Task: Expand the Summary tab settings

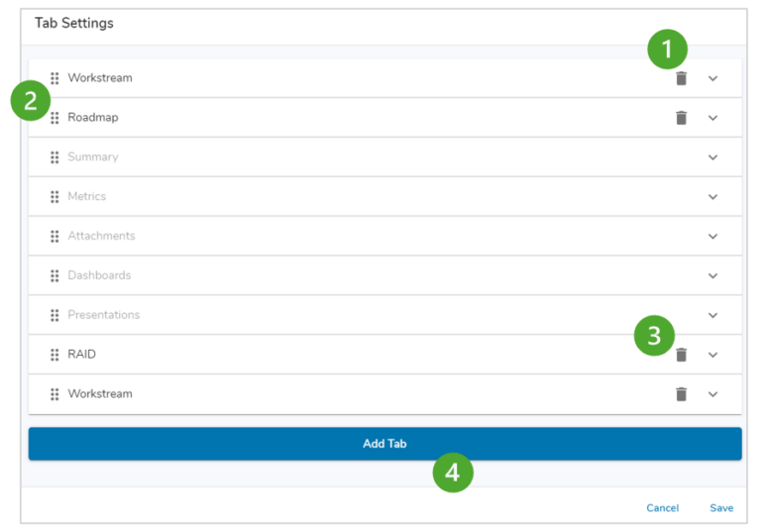Action: tap(713, 158)
